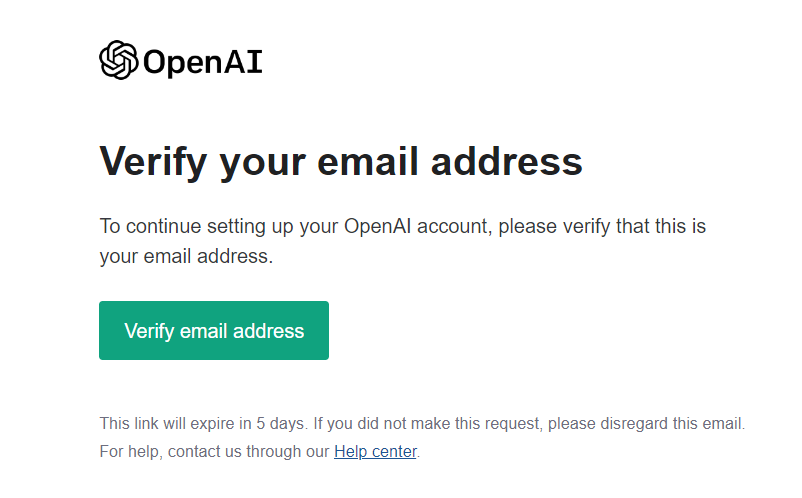Viewport: 802px width, 498px height.
Task: Open the Help center link
Action: pyautogui.click(x=375, y=451)
